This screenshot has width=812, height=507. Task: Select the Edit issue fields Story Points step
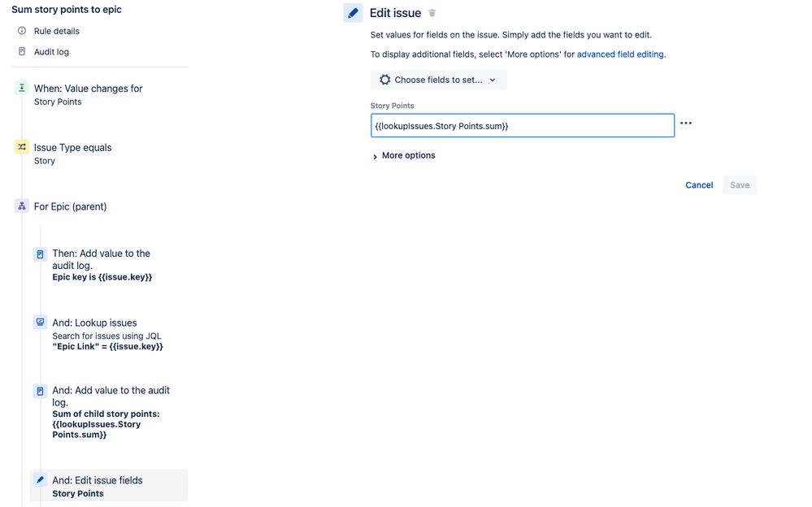coord(109,486)
